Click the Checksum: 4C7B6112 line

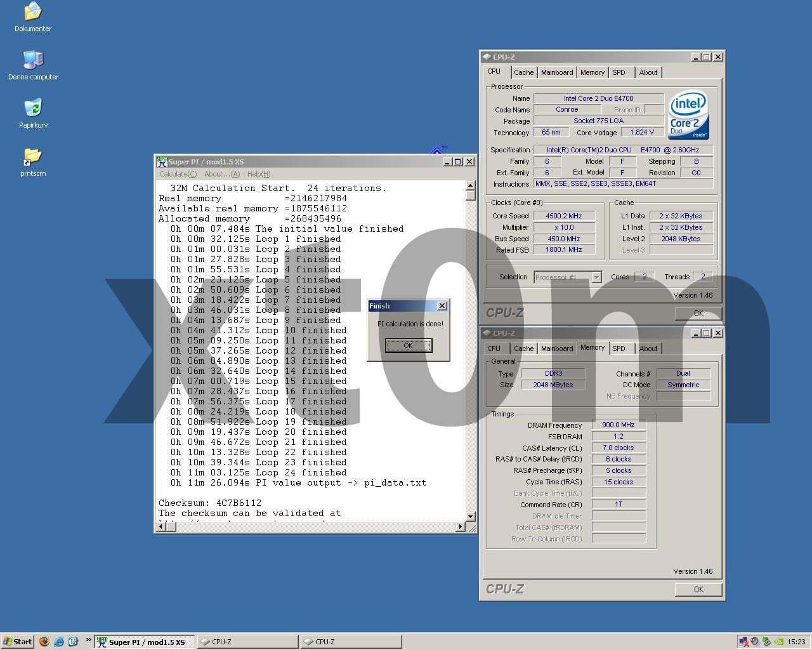(x=210, y=503)
